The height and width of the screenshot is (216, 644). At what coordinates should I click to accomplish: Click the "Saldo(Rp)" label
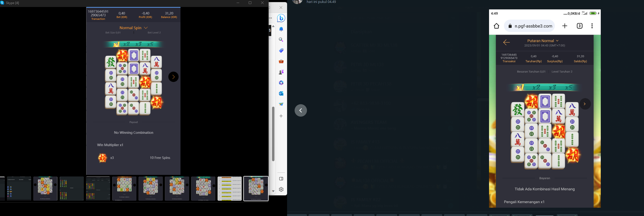[580, 62]
